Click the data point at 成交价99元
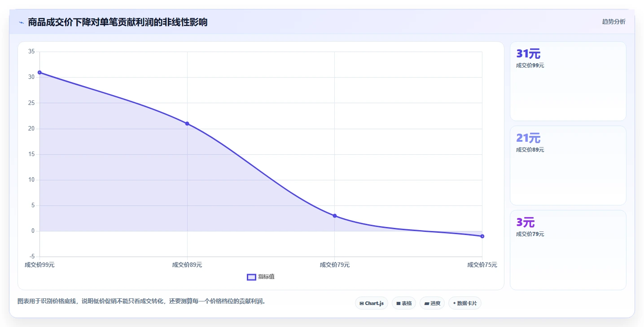 [39, 72]
